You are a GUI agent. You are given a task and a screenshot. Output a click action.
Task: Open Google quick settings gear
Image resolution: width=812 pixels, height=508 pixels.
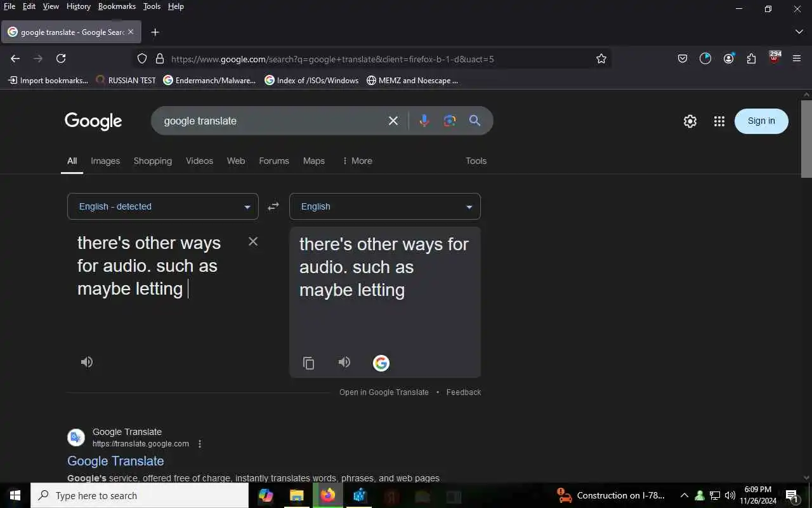(x=690, y=121)
